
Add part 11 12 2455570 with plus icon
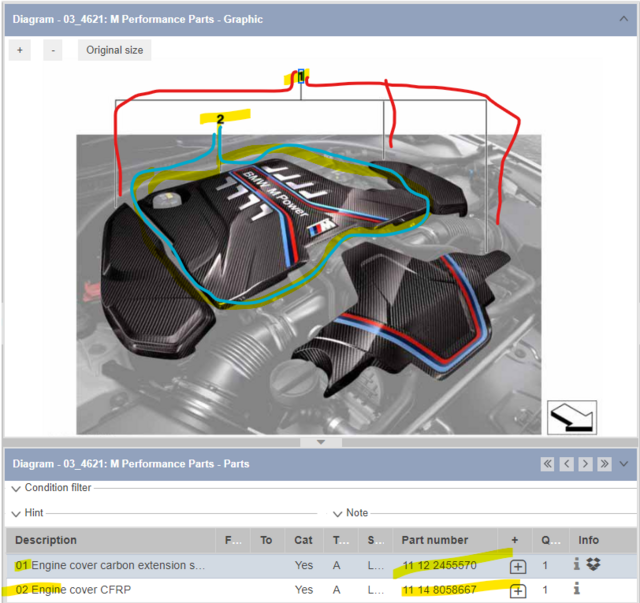point(518,566)
